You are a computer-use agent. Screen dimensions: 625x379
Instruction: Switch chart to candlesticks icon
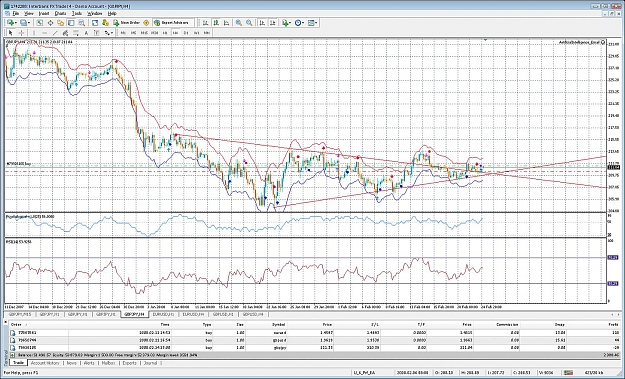216,23
